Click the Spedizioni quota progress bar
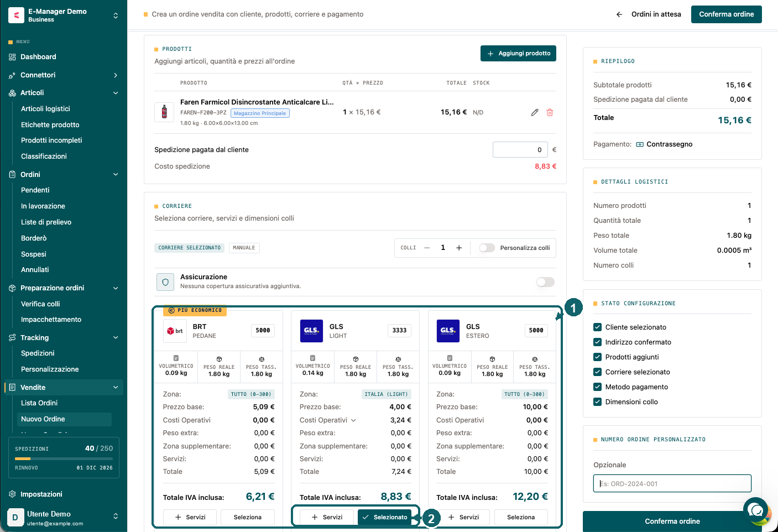The width and height of the screenshot is (778, 532). [x=64, y=459]
